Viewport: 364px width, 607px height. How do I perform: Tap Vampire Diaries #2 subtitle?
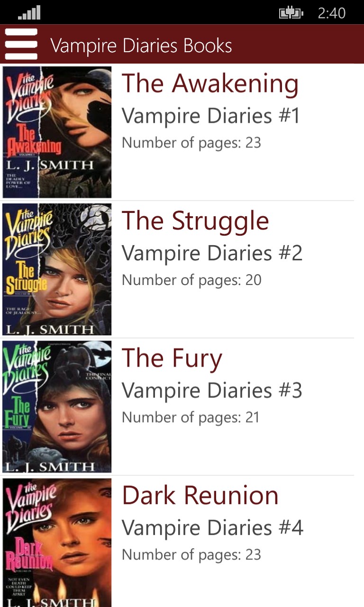(x=212, y=253)
